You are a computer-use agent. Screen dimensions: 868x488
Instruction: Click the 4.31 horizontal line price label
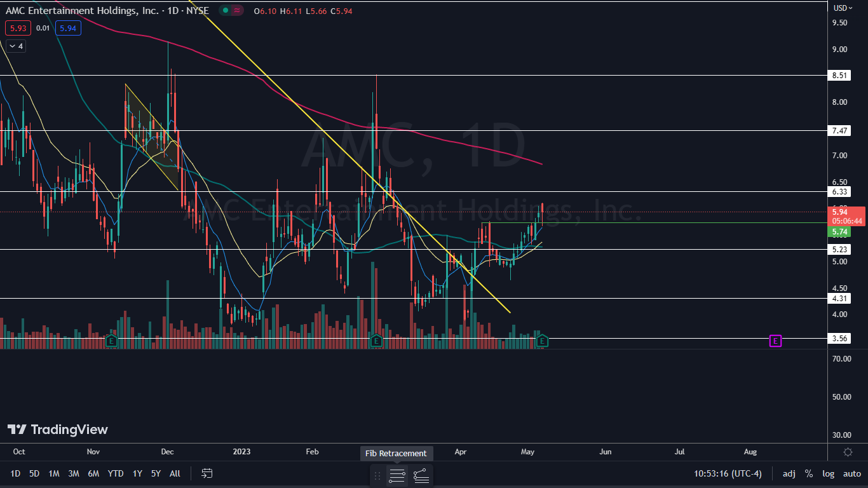840,298
